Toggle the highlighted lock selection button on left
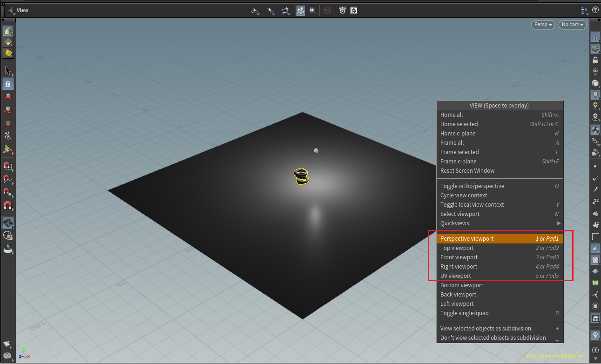Image resolution: width=601 pixels, height=364 pixels. point(8,84)
